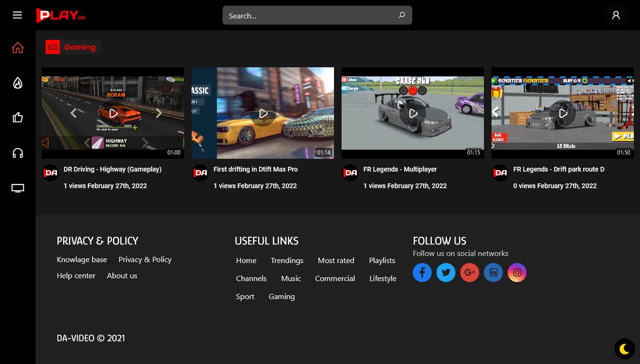This screenshot has width=640, height=364.
Task: Open Knowlage base footer link
Action: point(82,259)
